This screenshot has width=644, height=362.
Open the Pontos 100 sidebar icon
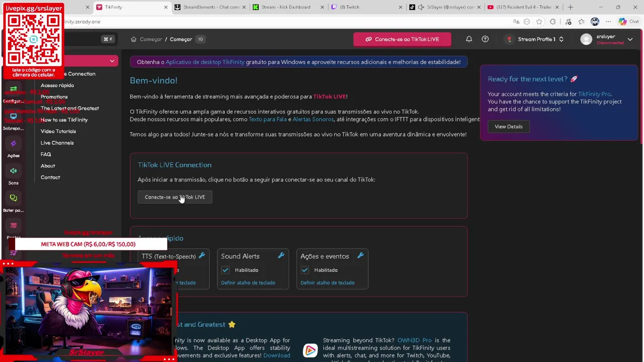(x=14, y=225)
